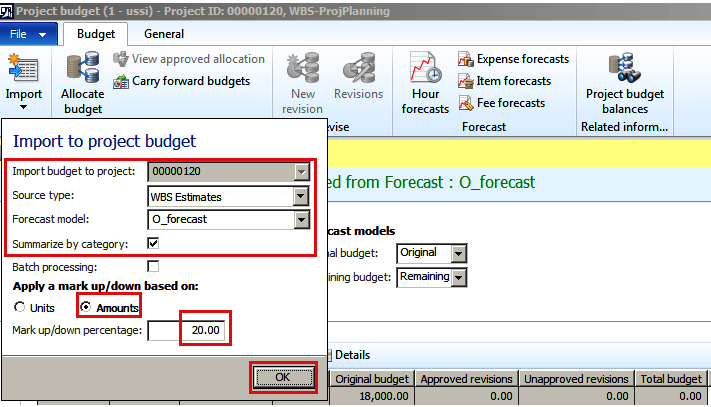Uncheck Summarize by category checkbox
The width and height of the screenshot is (711, 407).
pos(153,243)
